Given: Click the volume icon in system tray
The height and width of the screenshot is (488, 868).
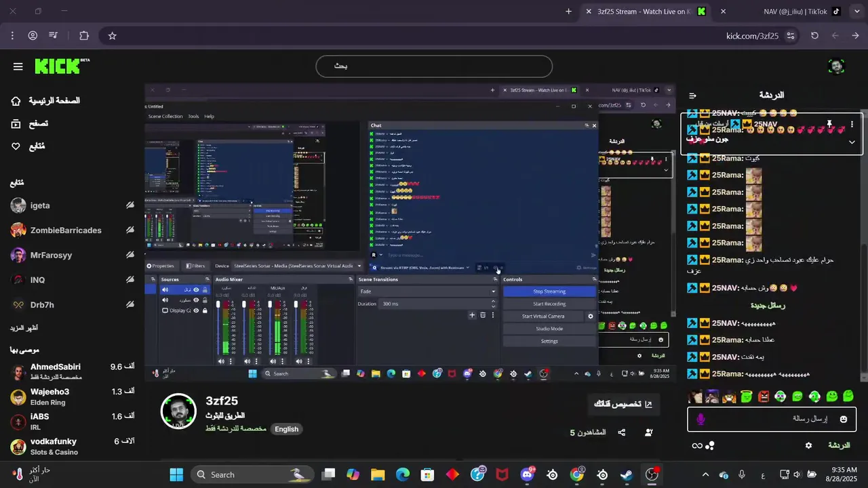Looking at the screenshot, I should click(x=797, y=474).
